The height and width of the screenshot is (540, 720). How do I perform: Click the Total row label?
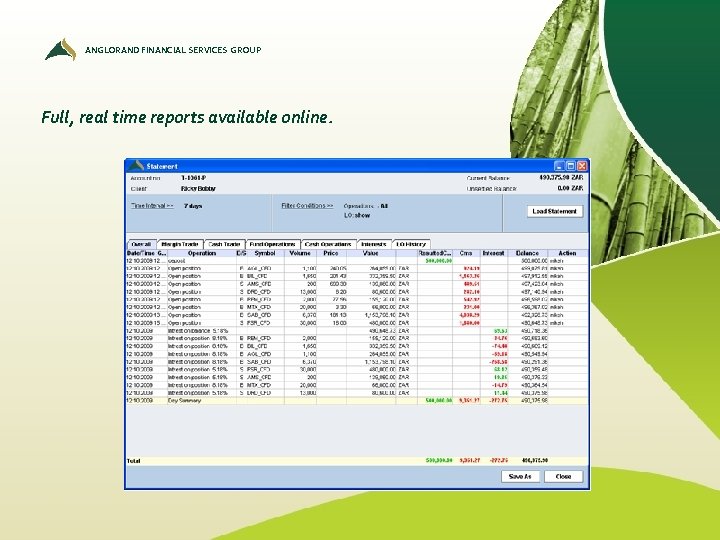[x=134, y=461]
